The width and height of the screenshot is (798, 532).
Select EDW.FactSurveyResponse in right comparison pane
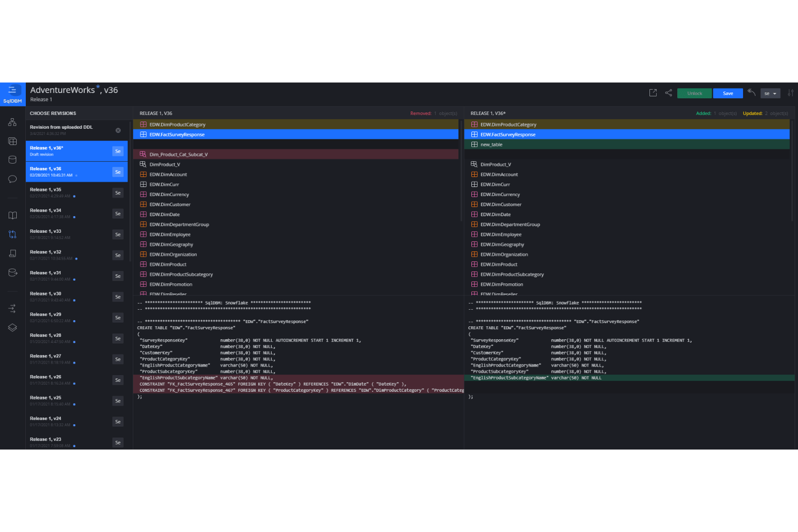(x=627, y=134)
